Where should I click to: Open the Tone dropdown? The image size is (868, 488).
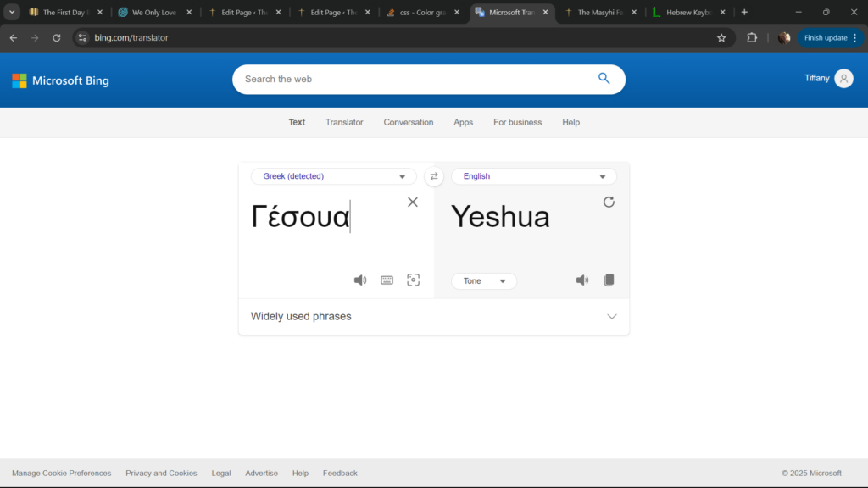pos(484,281)
